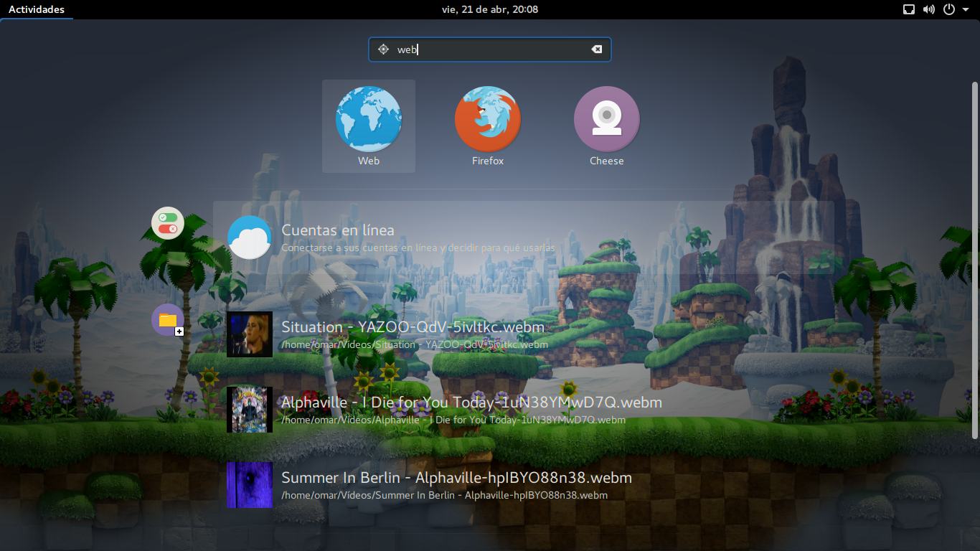Viewport: 980px width, 551px height.
Task: Open the Settings provider toggle-switch icon
Action: pos(168,223)
